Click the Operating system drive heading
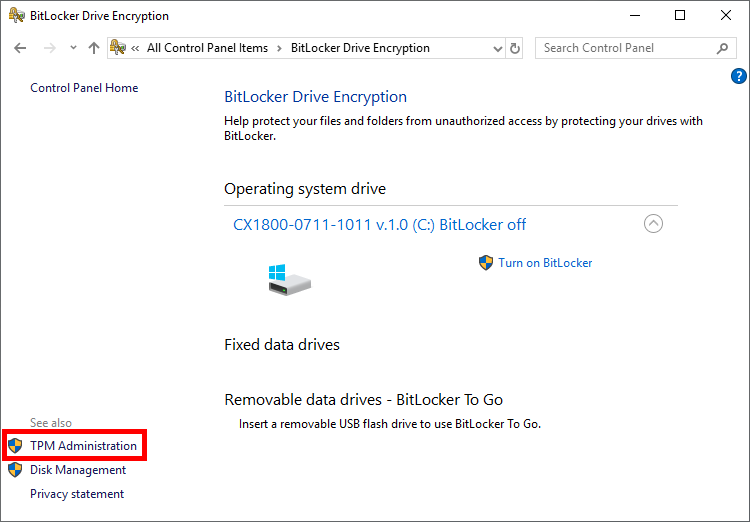 tap(305, 189)
